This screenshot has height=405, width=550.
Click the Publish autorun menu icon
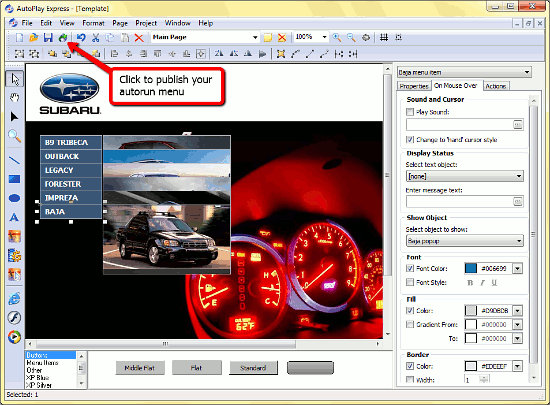coord(63,38)
